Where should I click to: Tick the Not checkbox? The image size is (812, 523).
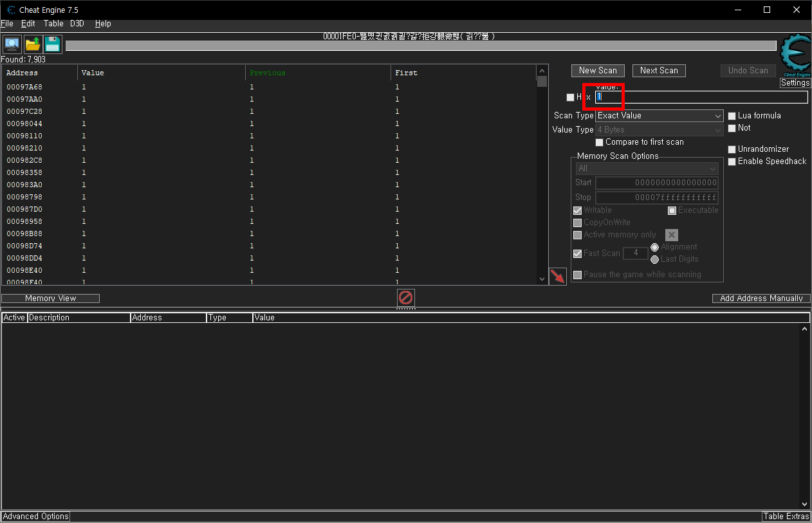(732, 128)
